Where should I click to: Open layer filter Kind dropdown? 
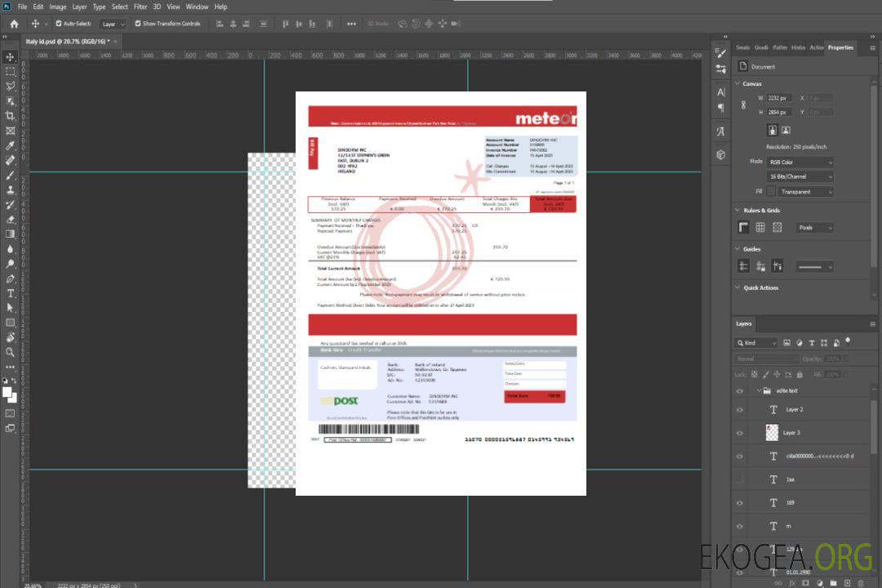click(x=756, y=343)
